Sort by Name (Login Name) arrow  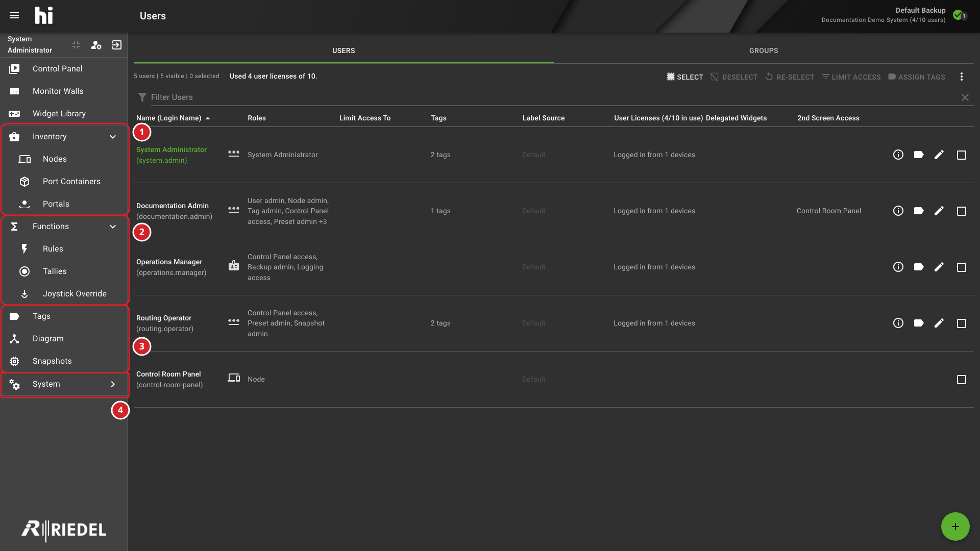click(208, 118)
